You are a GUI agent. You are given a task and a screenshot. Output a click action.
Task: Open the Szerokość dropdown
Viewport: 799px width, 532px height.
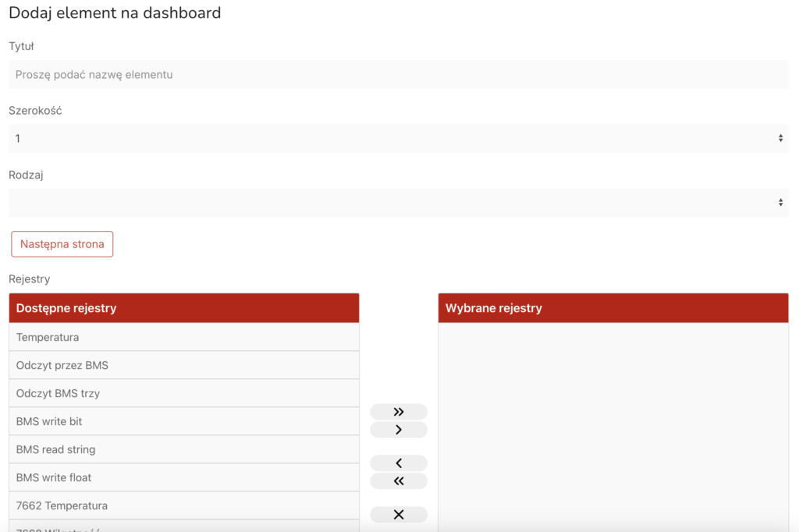(x=398, y=138)
